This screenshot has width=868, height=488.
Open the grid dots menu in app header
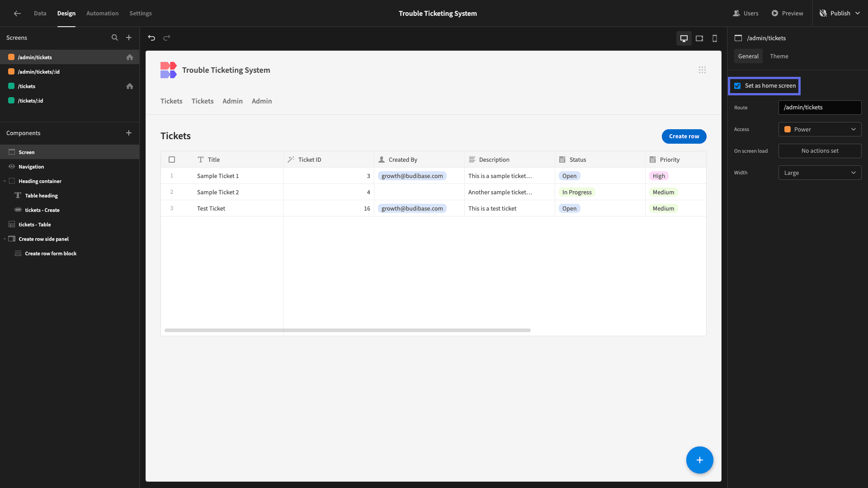702,70
